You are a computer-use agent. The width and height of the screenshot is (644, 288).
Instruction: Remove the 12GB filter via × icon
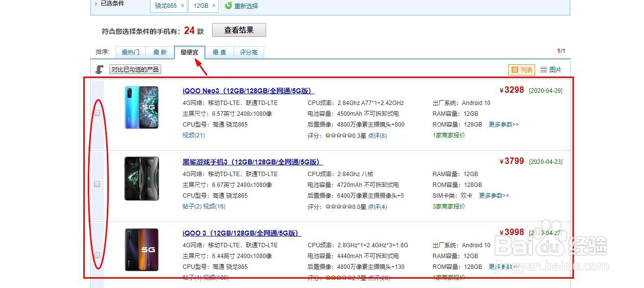coord(213,6)
